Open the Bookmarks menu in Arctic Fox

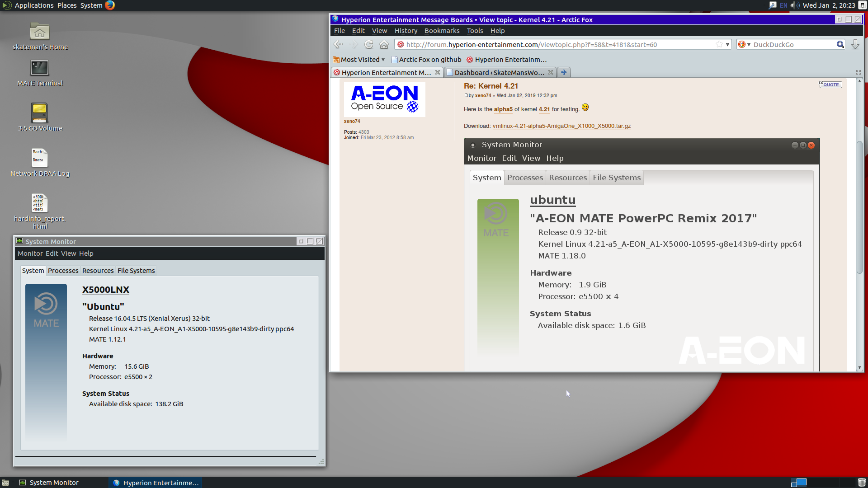point(442,31)
